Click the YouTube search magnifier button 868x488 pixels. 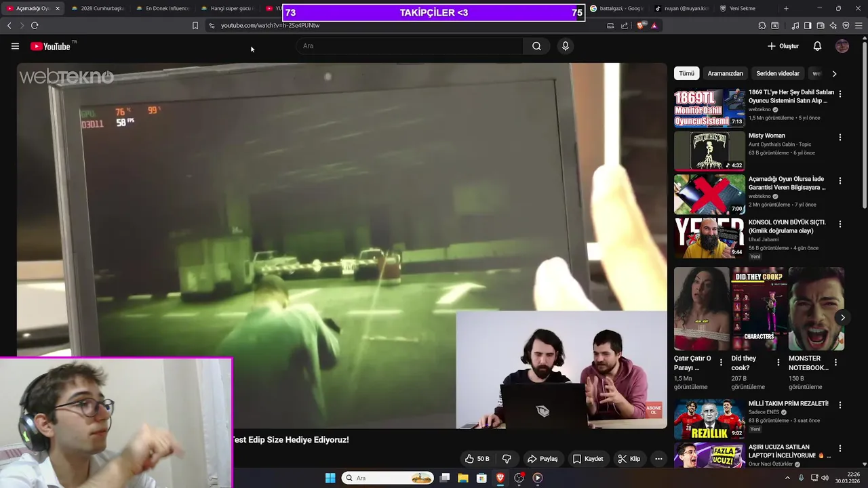536,46
